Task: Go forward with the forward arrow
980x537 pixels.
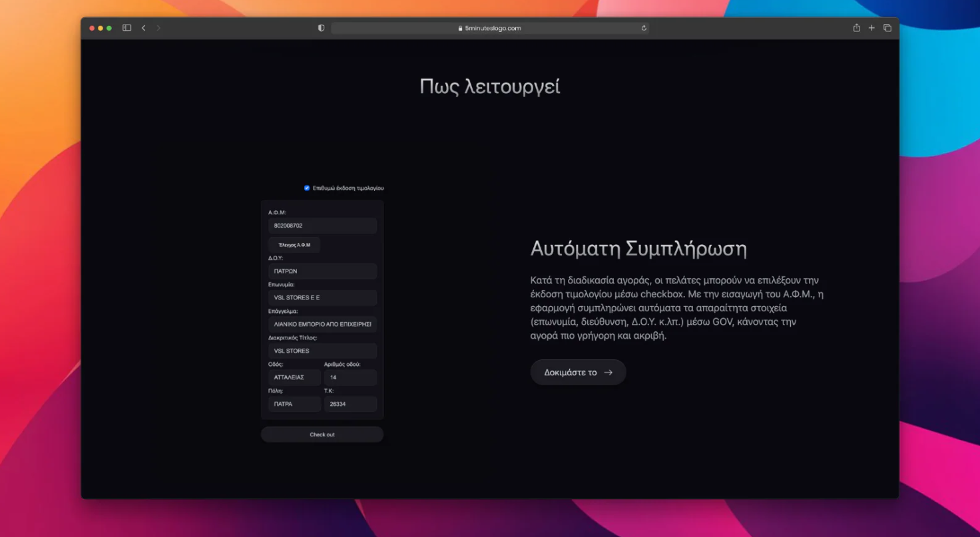Action: pos(158,28)
